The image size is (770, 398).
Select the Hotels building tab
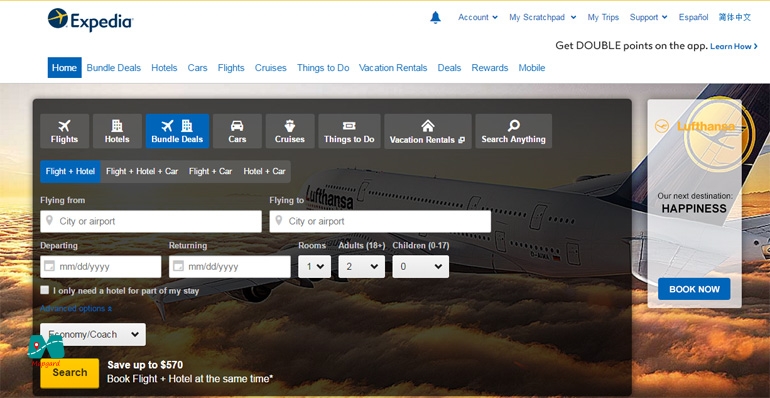coord(117,131)
